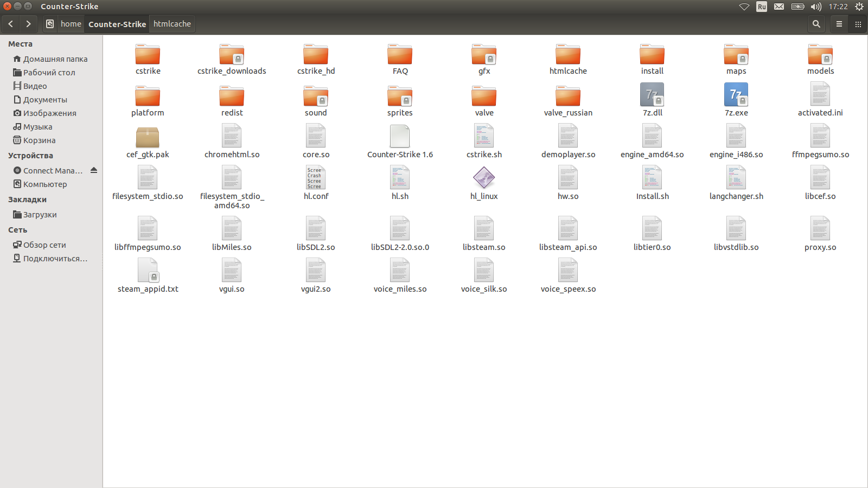Select the Install.sh script icon
The image size is (868, 488).
[x=652, y=178]
